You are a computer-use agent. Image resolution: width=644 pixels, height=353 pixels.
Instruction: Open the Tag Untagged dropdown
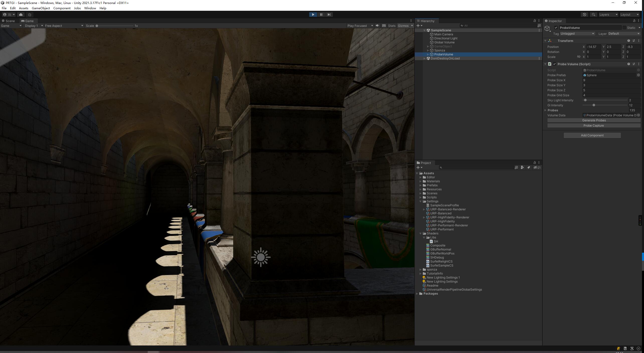click(x=577, y=34)
